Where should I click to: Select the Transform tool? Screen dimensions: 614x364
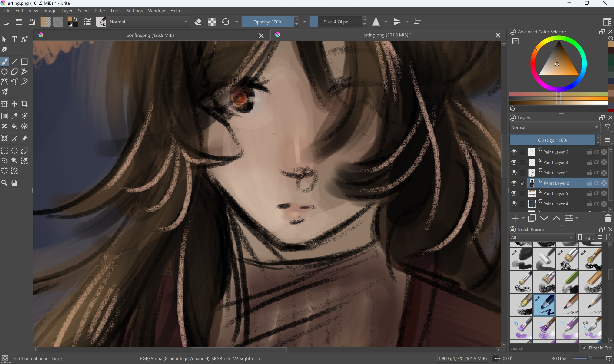click(4, 104)
